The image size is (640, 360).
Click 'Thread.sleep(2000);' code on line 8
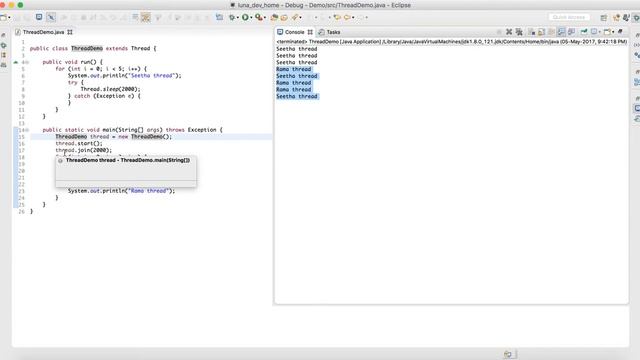pyautogui.click(x=110, y=89)
